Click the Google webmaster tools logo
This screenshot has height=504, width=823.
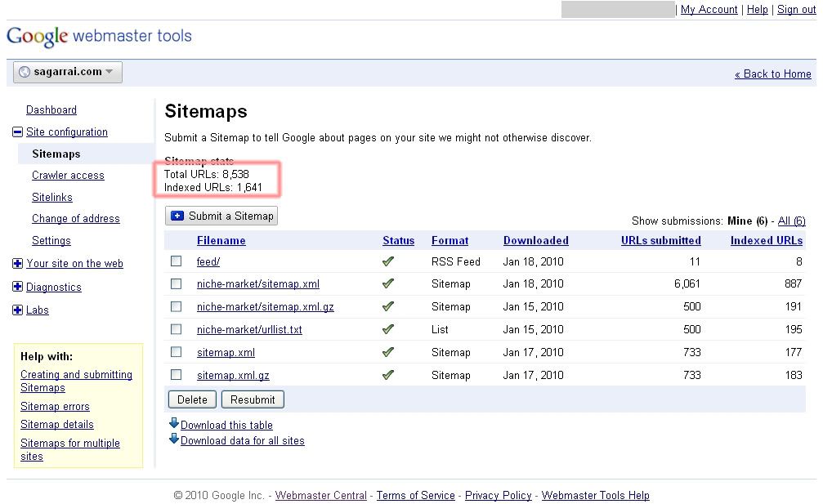pos(99,37)
